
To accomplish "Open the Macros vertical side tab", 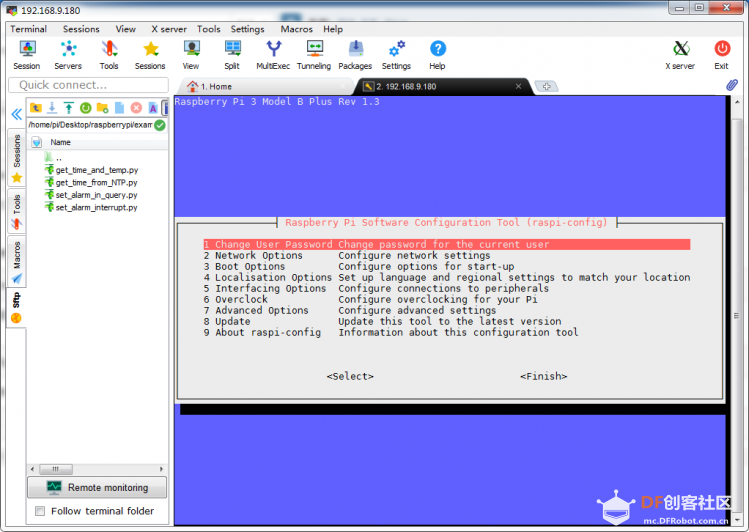I will click(17, 262).
